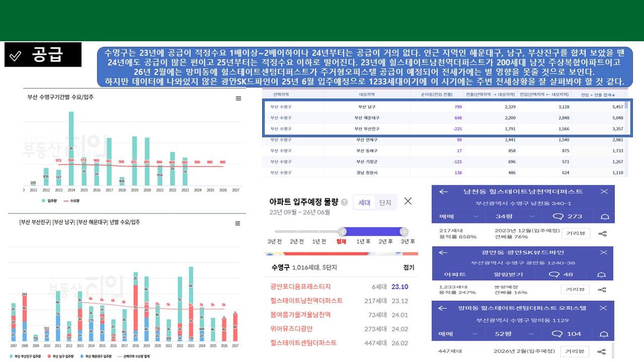Click the right handle of the period slider
Screen dimensions: 644x362
point(404,231)
